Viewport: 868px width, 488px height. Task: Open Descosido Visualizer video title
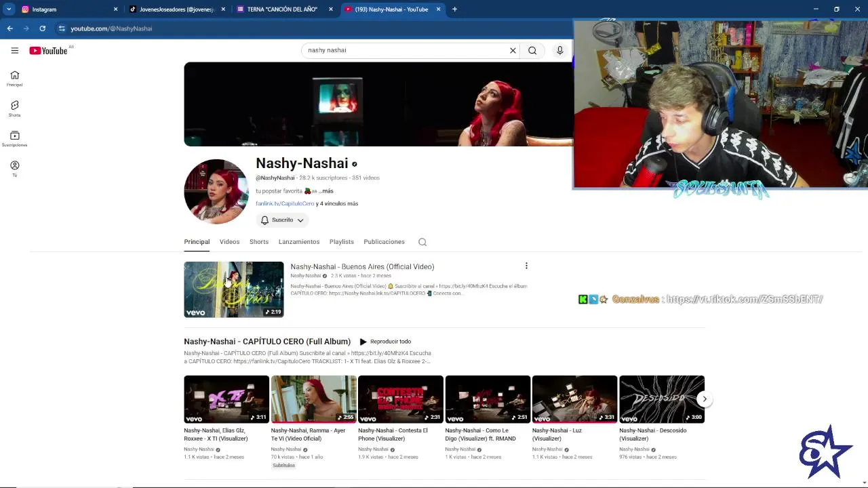click(x=653, y=434)
